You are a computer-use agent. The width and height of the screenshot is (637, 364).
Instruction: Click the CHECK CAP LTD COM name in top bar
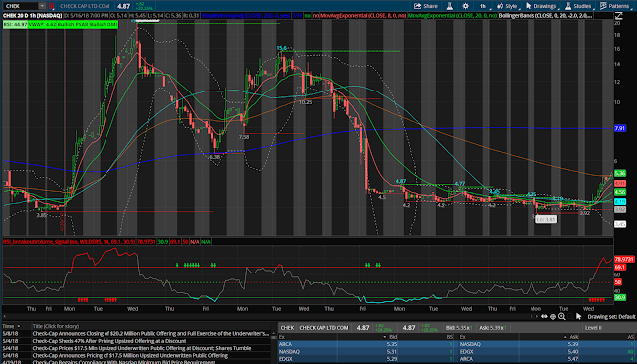coord(85,6)
